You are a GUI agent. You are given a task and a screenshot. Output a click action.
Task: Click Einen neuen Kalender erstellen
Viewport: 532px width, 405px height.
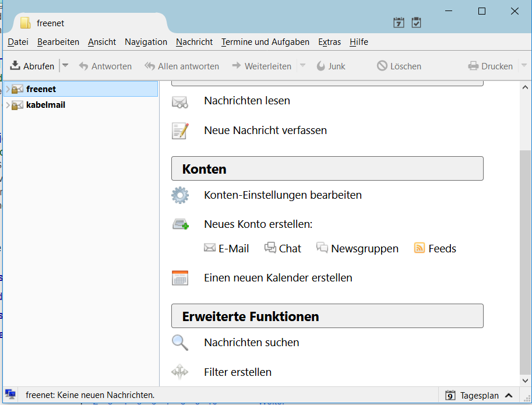point(278,278)
